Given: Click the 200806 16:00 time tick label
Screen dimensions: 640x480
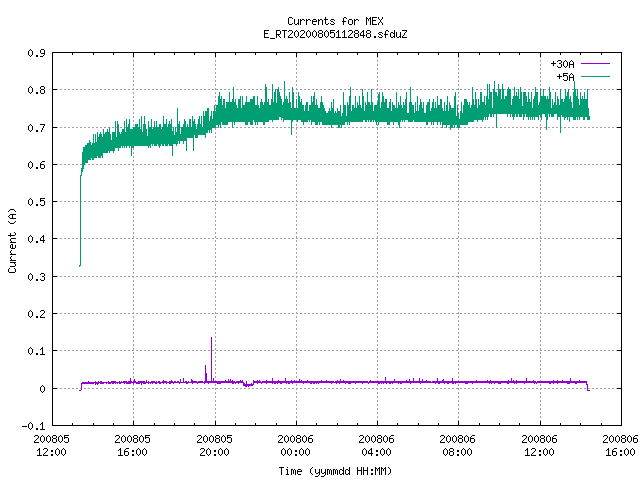Looking at the screenshot, I should [620, 445].
